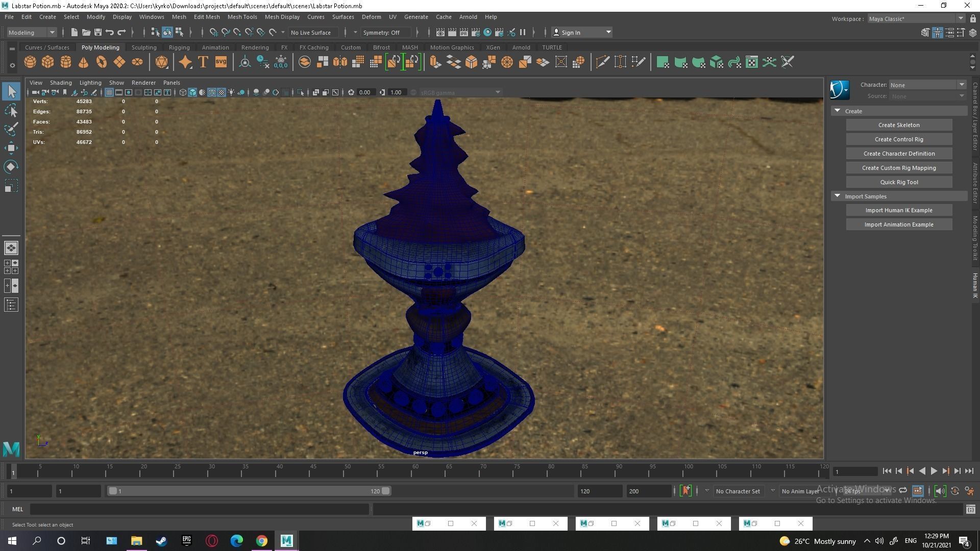Open a scene using the folder icon
This screenshot has width=980, height=551.
click(86, 32)
